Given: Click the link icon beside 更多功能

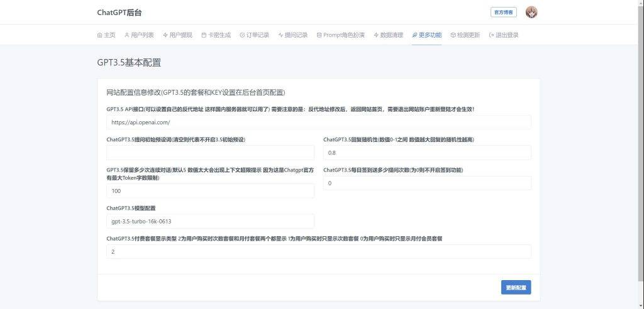Looking at the screenshot, I should pyautogui.click(x=414, y=35).
